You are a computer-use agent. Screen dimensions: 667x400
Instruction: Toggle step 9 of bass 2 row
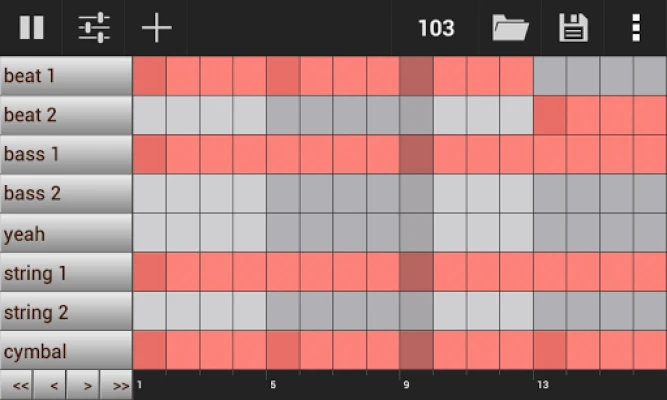click(416, 194)
